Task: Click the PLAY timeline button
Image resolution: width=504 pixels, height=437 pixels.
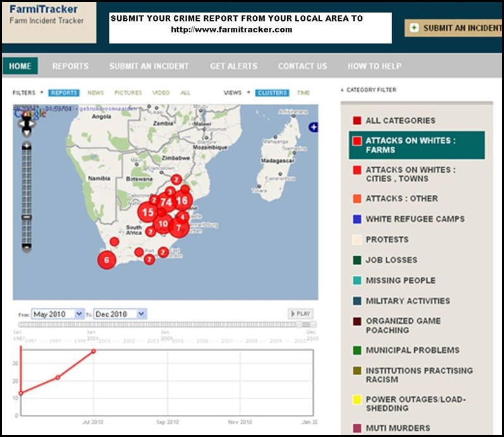Action: click(300, 314)
